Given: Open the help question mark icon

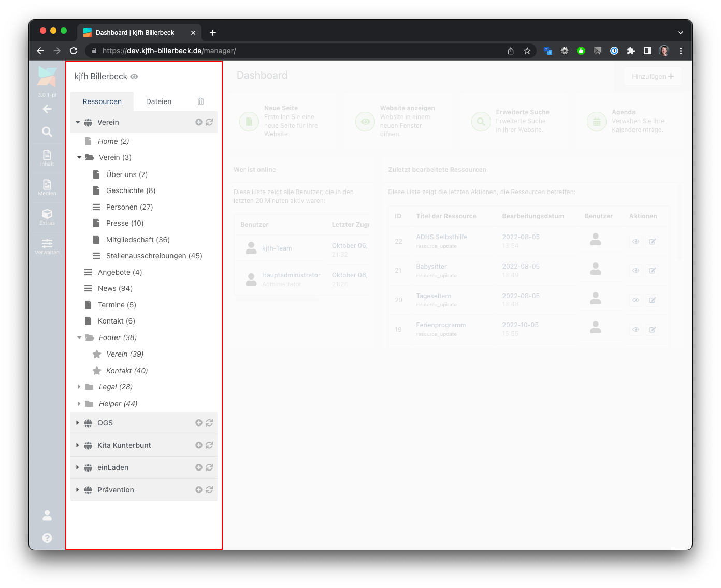Looking at the screenshot, I should coord(47,538).
